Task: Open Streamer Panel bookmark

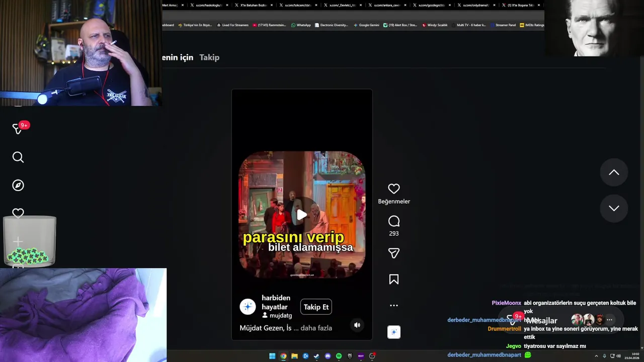Action: pos(503,25)
